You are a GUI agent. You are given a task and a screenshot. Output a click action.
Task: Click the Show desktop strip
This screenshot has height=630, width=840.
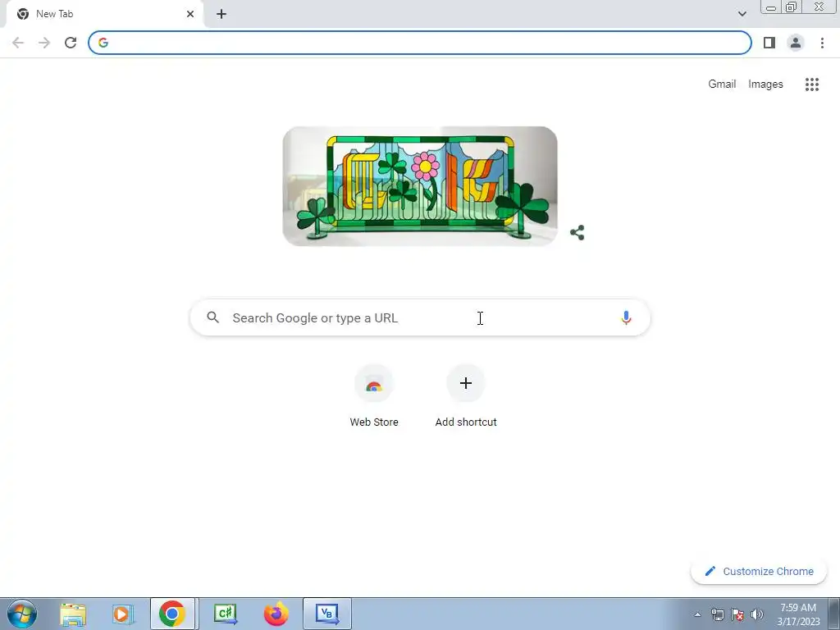[x=834, y=614]
